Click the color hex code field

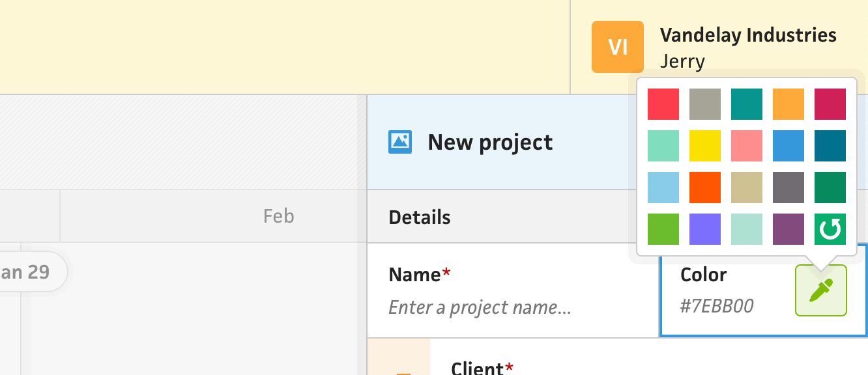[x=717, y=307]
